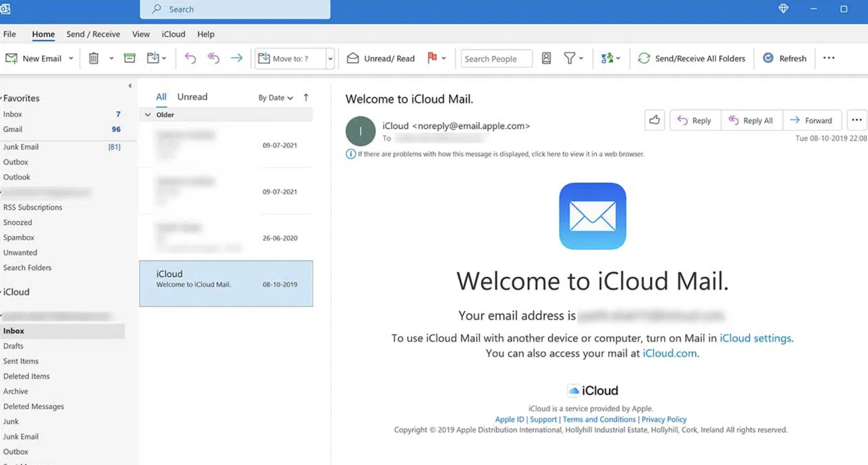Open the Move to folder icon dropdown
Image resolution: width=868 pixels, height=465 pixels.
point(156,58)
